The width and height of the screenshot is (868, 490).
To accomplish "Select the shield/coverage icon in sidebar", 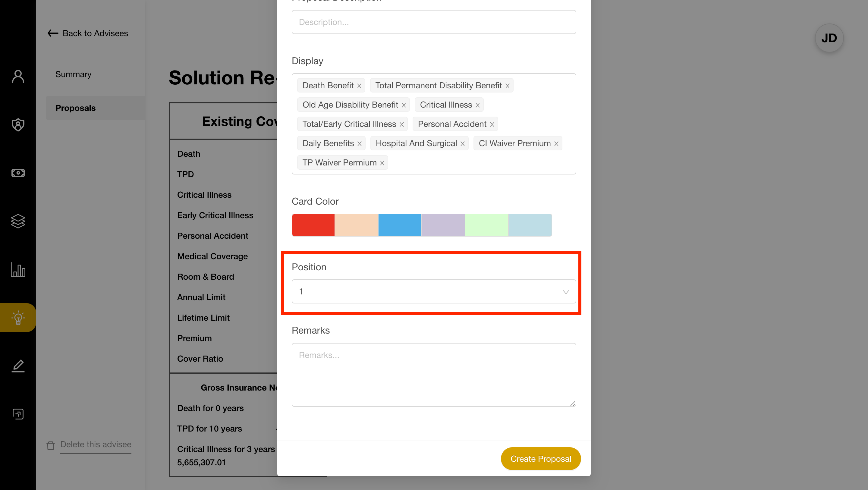I will [18, 124].
